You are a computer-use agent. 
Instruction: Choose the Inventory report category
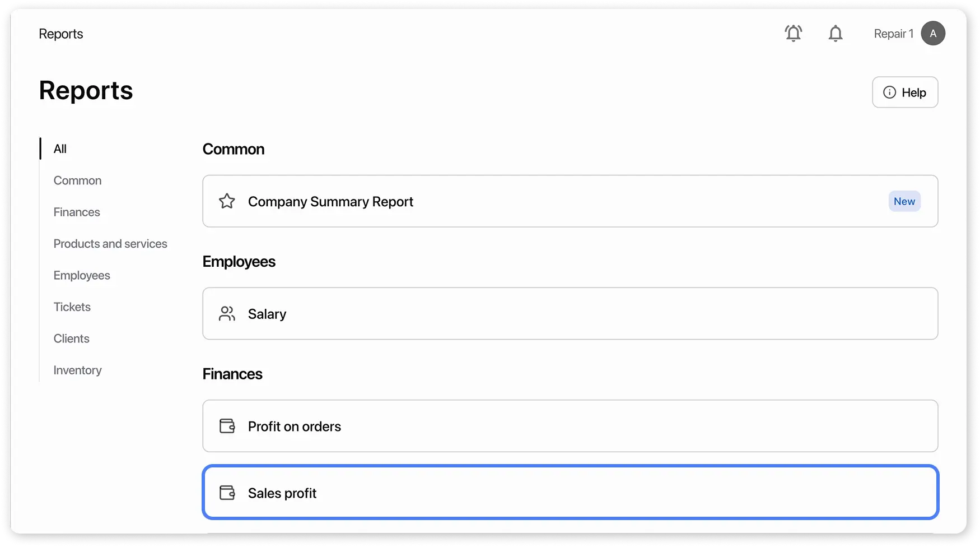pos(77,370)
